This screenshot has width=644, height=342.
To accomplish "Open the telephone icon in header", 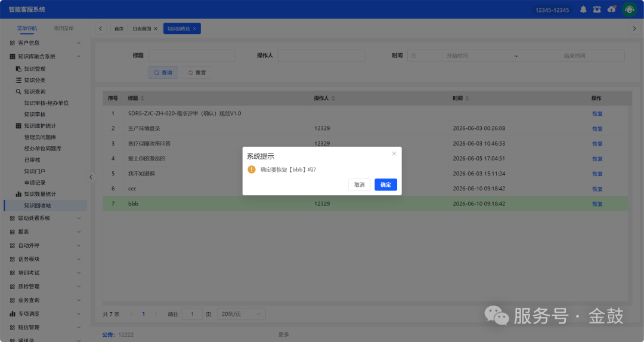I will click(597, 10).
